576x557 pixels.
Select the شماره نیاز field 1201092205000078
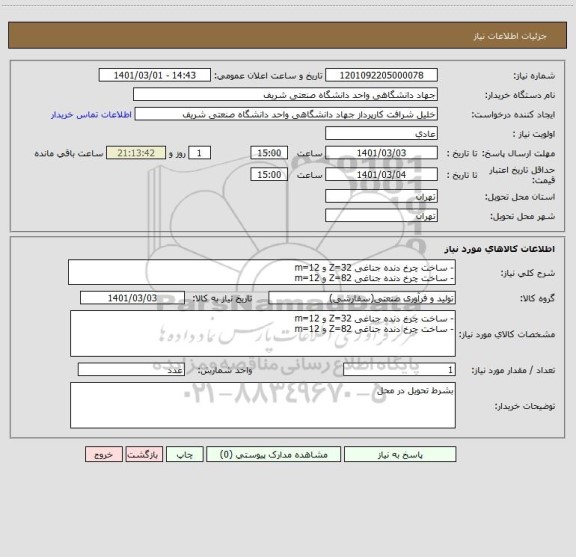pos(381,75)
